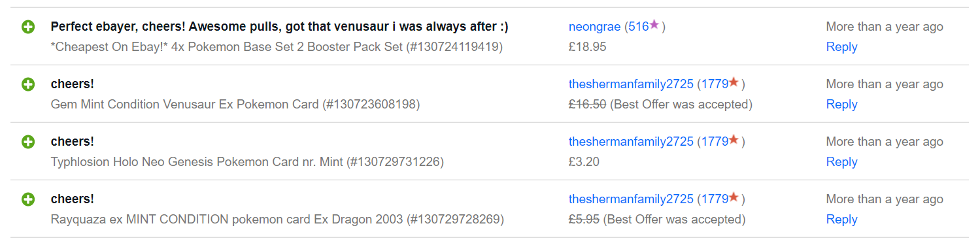The image size is (980, 247).
Task: Click the 1779 feedback score in Rayquaza ex row
Action: (715, 199)
